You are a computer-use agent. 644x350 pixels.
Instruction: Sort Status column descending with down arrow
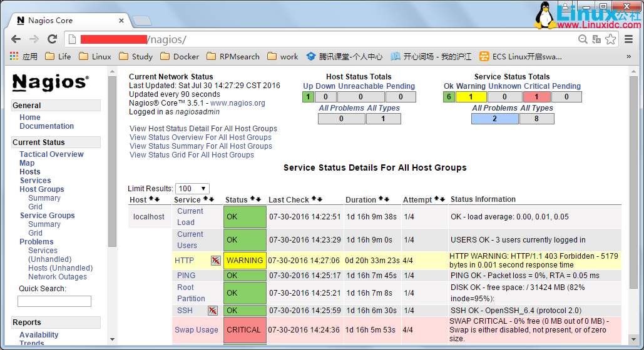(x=258, y=199)
